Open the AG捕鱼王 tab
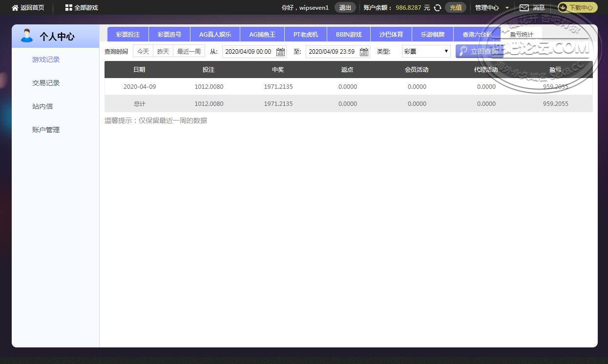 tap(262, 34)
